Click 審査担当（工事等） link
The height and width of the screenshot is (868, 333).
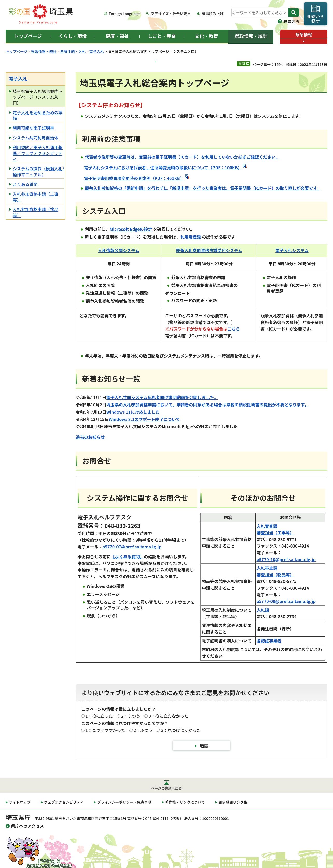(275, 533)
